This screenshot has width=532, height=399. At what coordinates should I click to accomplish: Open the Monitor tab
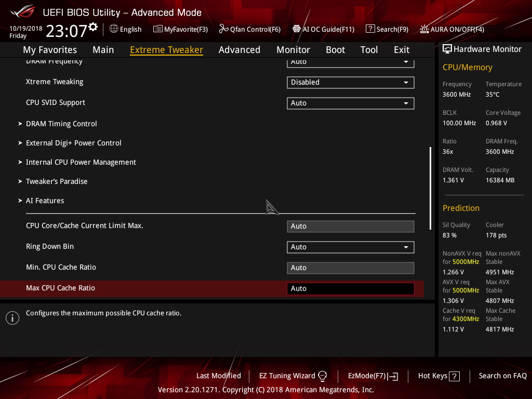(293, 50)
